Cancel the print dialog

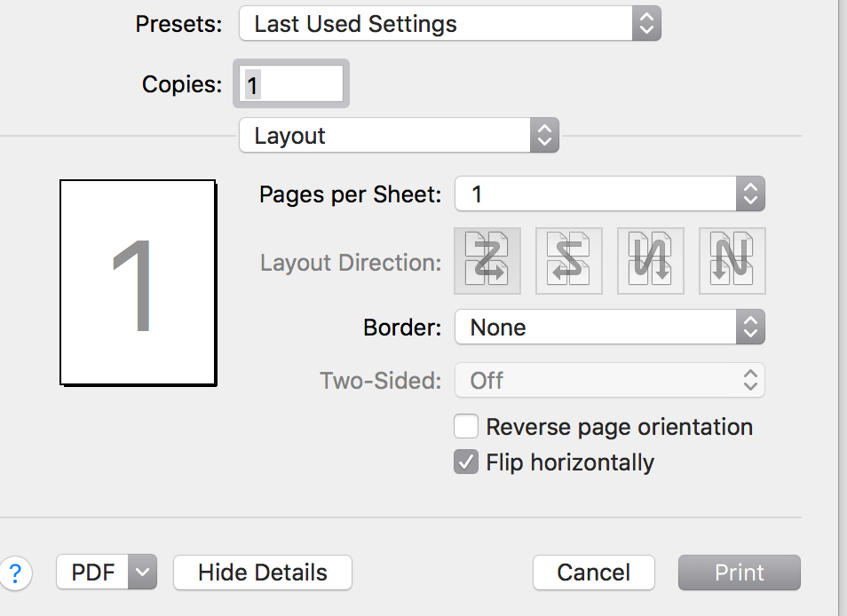[593, 573]
